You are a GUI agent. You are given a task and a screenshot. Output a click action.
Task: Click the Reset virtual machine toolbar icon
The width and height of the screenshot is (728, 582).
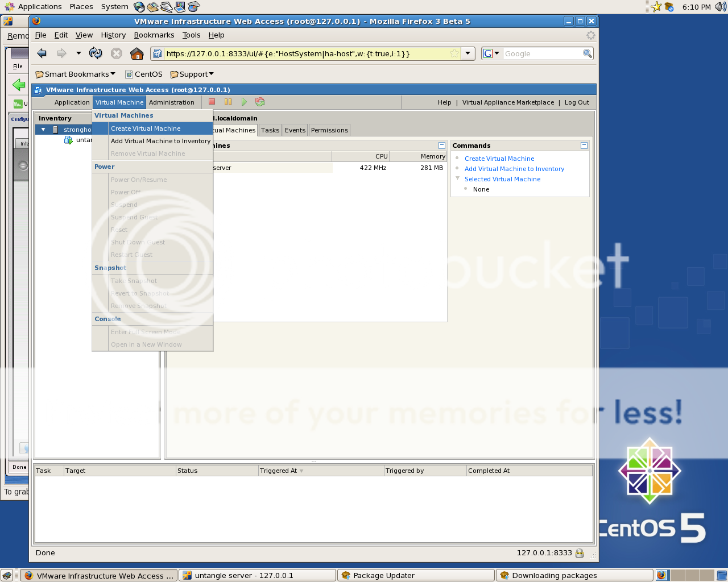click(x=260, y=102)
